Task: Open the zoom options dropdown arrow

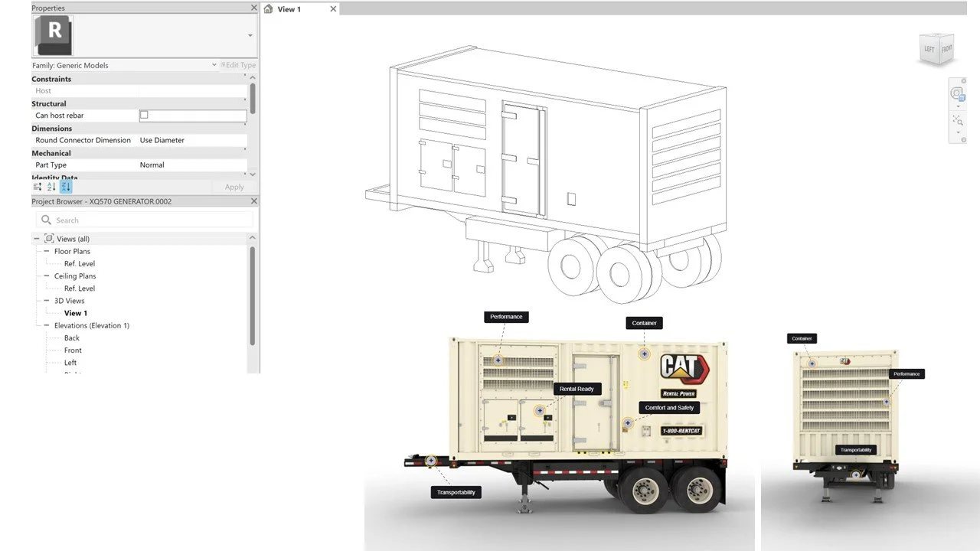Action: (957, 132)
